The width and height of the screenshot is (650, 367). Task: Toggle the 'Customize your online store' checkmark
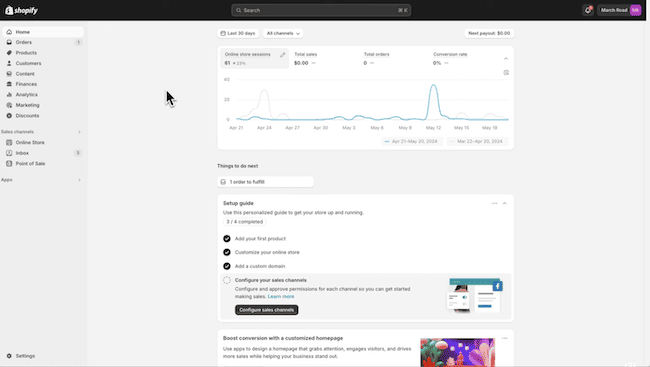tap(227, 253)
